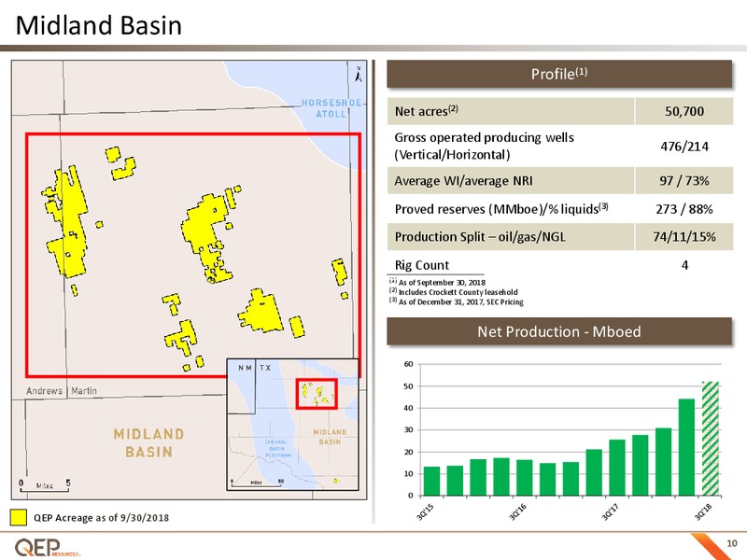
Task: Click the HORSESHOE ATOLL map label
Action: coord(331,108)
